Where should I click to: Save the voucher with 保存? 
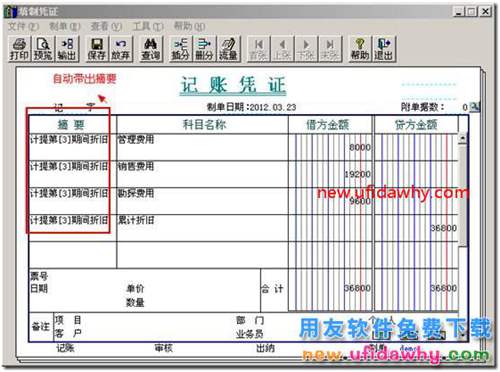[x=97, y=49]
